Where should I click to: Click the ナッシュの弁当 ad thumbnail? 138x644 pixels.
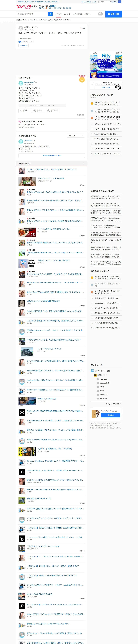(27, 232)
